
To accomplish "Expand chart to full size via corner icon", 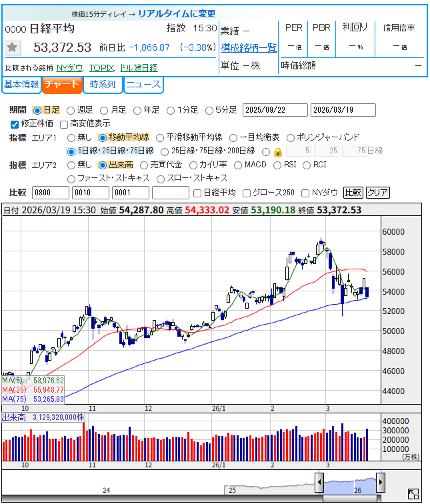I will click(x=413, y=493).
